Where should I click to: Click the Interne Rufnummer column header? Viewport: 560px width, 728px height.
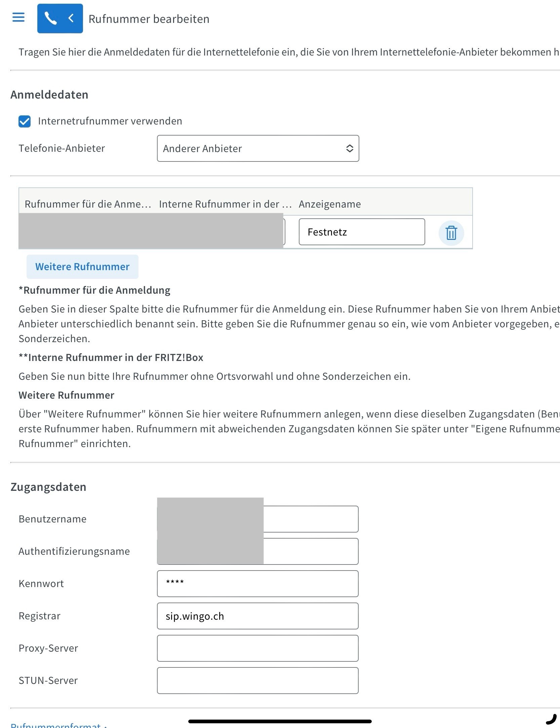pyautogui.click(x=225, y=204)
